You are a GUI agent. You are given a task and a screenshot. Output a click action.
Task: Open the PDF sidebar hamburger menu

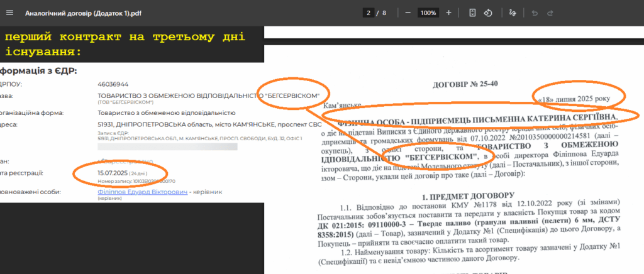click(x=11, y=13)
